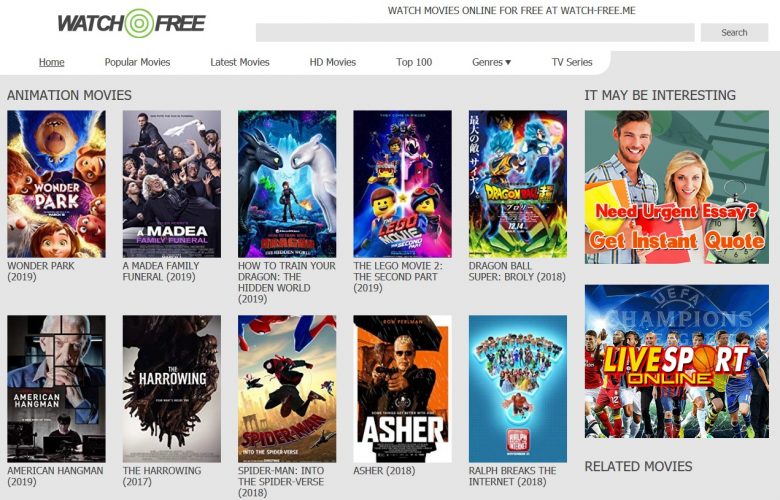
Task: Click the Ralph Breaks the Internet title link
Action: pyautogui.click(x=512, y=476)
